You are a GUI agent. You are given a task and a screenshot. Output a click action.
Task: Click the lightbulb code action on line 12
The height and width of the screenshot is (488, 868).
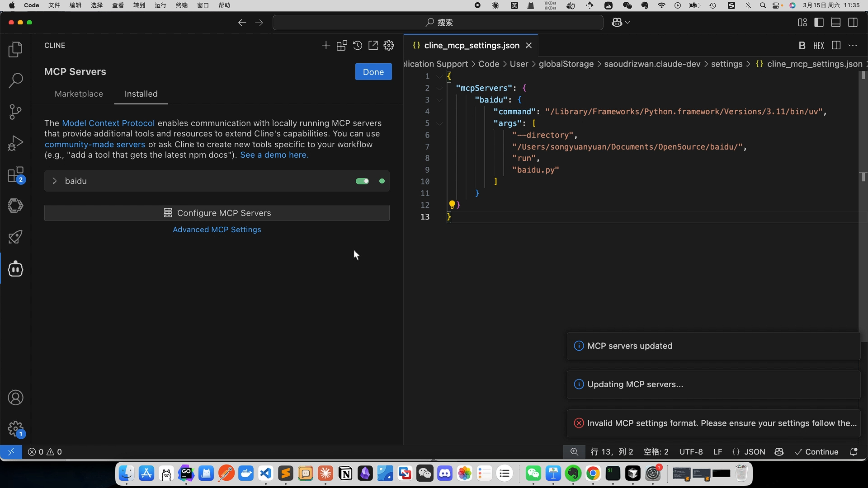coord(452,205)
